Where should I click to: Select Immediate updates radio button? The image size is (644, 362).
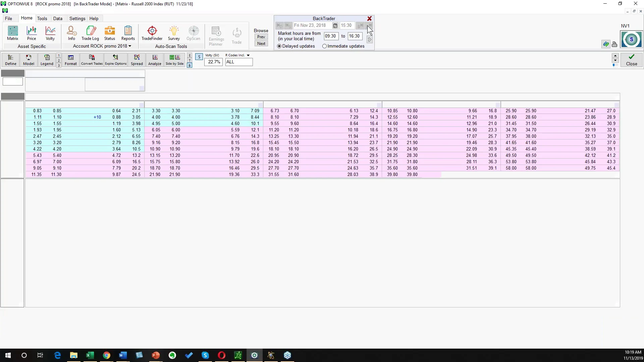[x=324, y=46]
